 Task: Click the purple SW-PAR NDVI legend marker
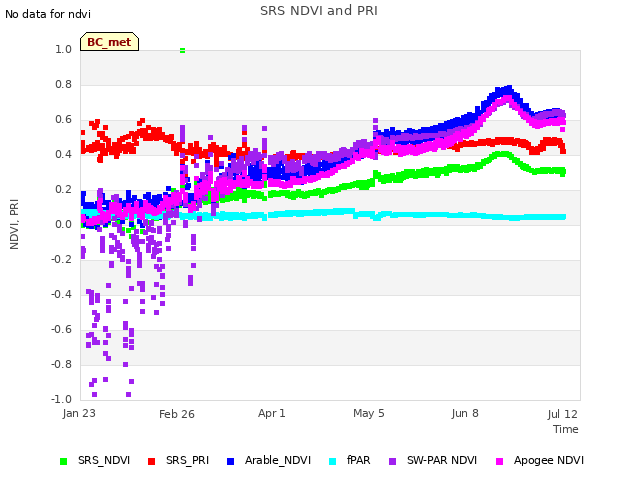click(x=392, y=461)
